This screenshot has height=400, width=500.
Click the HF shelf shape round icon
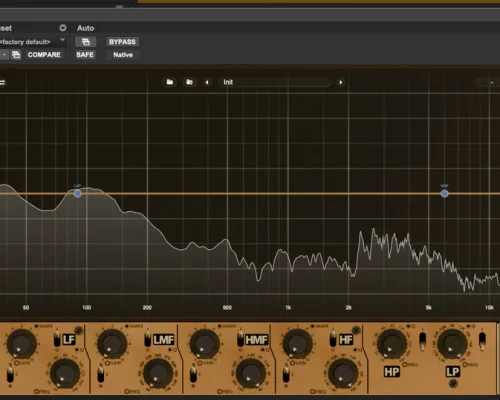click(356, 330)
